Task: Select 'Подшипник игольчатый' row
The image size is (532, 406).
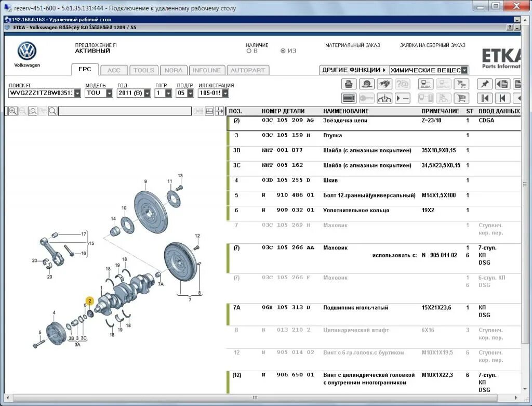Action: (x=374, y=315)
